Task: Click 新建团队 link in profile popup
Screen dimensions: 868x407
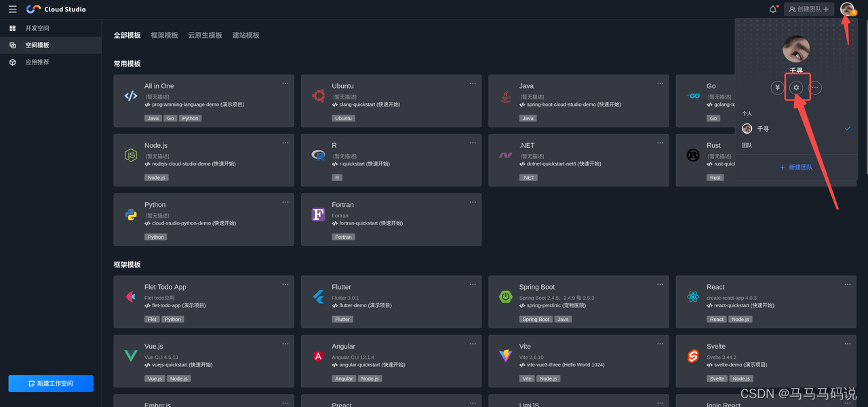Action: pyautogui.click(x=796, y=167)
